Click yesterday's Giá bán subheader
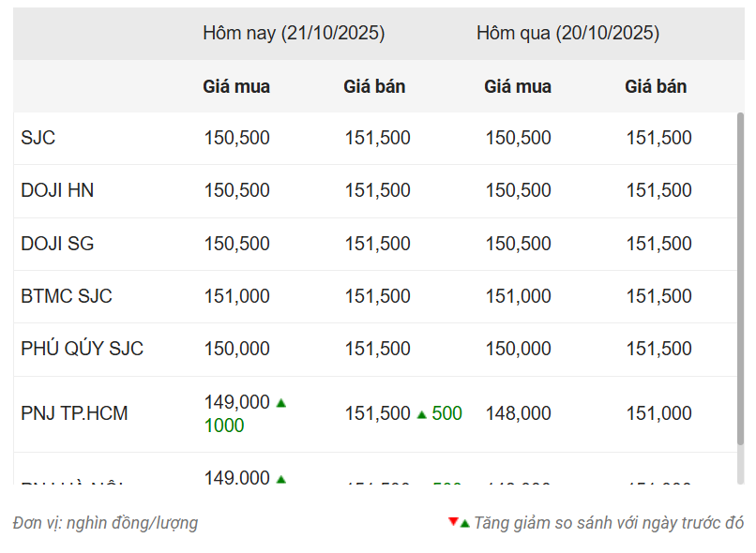The height and width of the screenshot is (553, 756). point(656,86)
